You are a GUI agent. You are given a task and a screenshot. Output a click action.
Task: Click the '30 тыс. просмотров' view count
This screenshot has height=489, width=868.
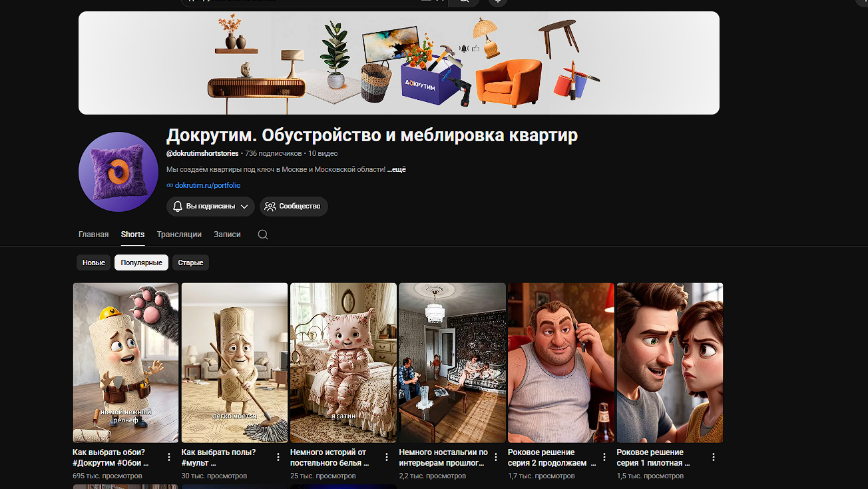(x=214, y=476)
